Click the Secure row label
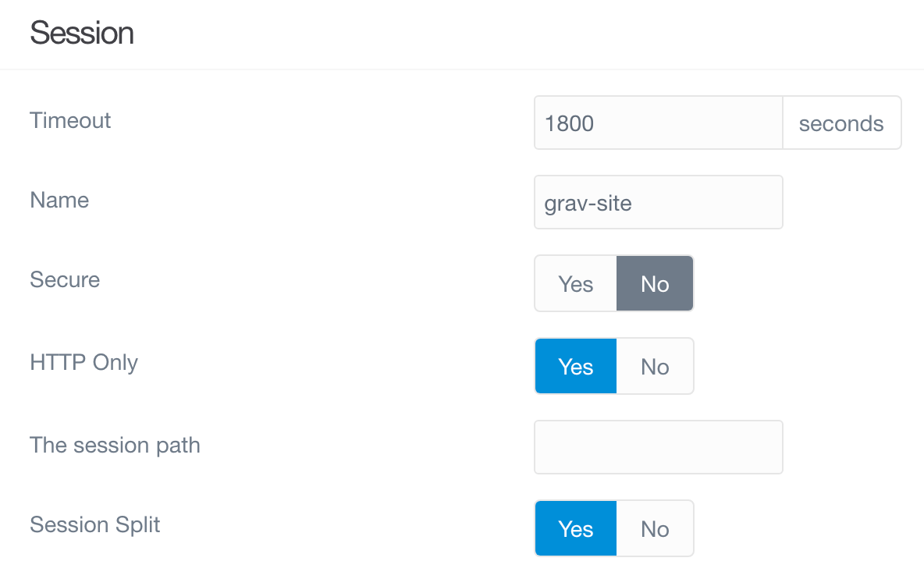 click(x=65, y=280)
